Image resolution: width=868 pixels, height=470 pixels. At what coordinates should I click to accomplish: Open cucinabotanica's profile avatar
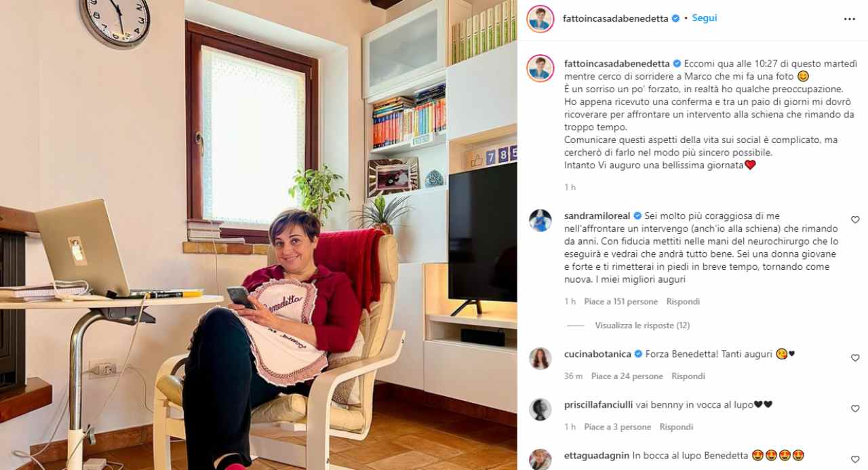tap(540, 358)
